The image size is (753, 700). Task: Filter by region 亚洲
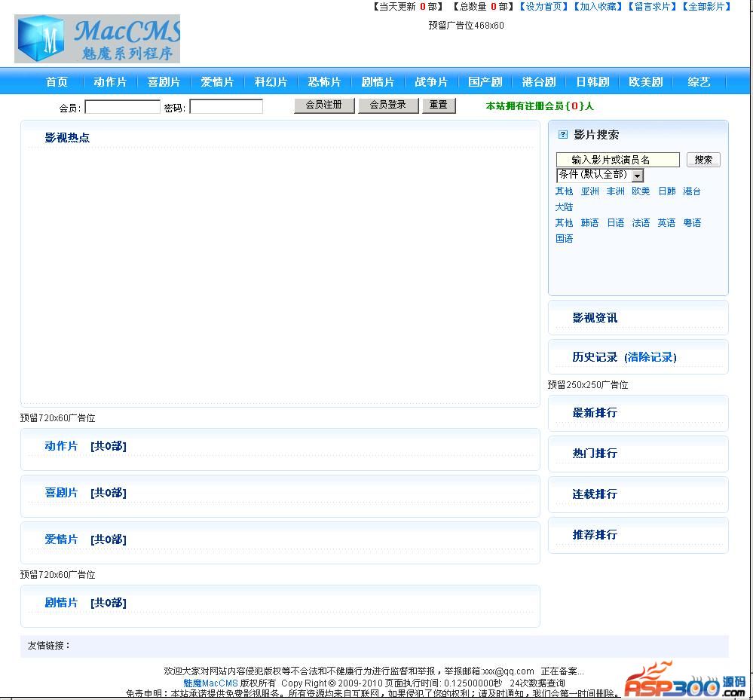click(x=589, y=191)
